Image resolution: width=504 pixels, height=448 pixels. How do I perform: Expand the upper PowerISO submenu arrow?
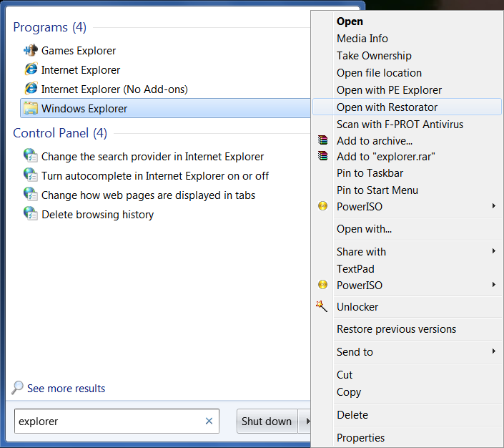tap(494, 206)
